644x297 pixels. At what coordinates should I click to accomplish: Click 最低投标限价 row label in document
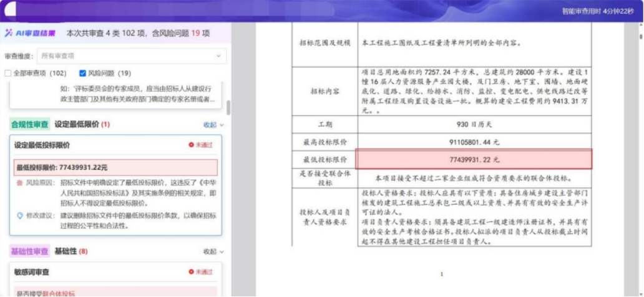point(324,159)
